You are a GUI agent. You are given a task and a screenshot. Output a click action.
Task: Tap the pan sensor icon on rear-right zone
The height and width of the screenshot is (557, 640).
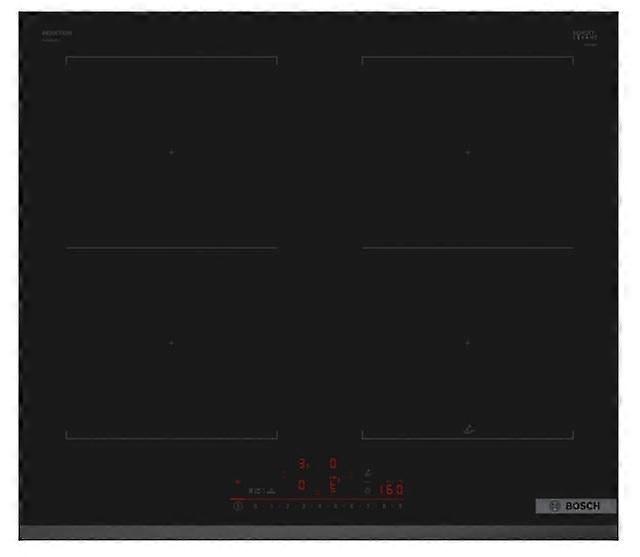point(468,429)
